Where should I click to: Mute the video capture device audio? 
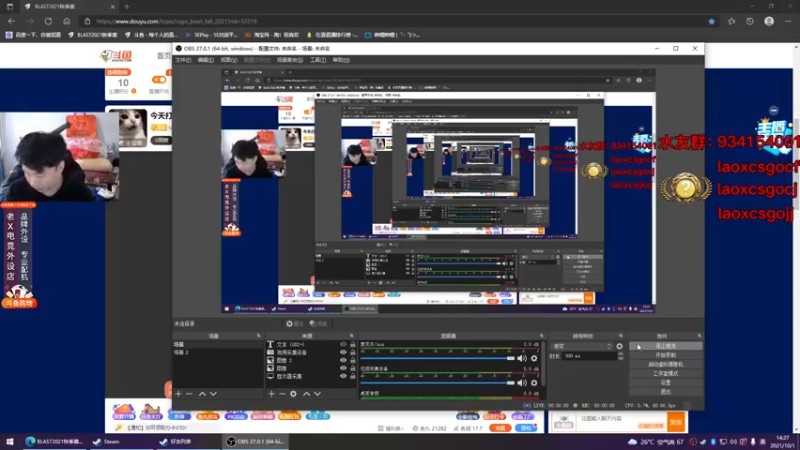522,383
